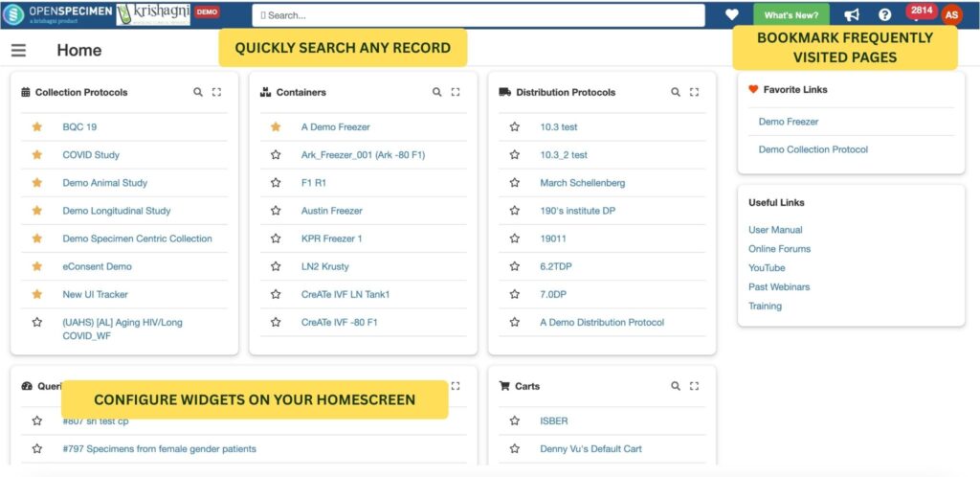Star the March Schellenberg distribution protocol
This screenshot has width=980, height=477.
click(514, 183)
